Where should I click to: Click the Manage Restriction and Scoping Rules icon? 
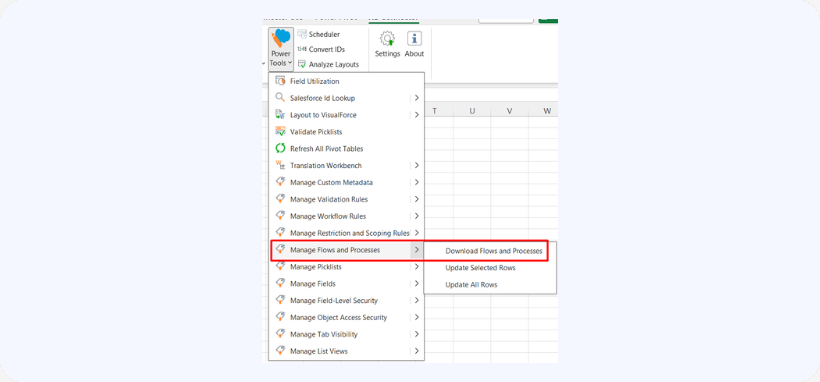click(280, 233)
